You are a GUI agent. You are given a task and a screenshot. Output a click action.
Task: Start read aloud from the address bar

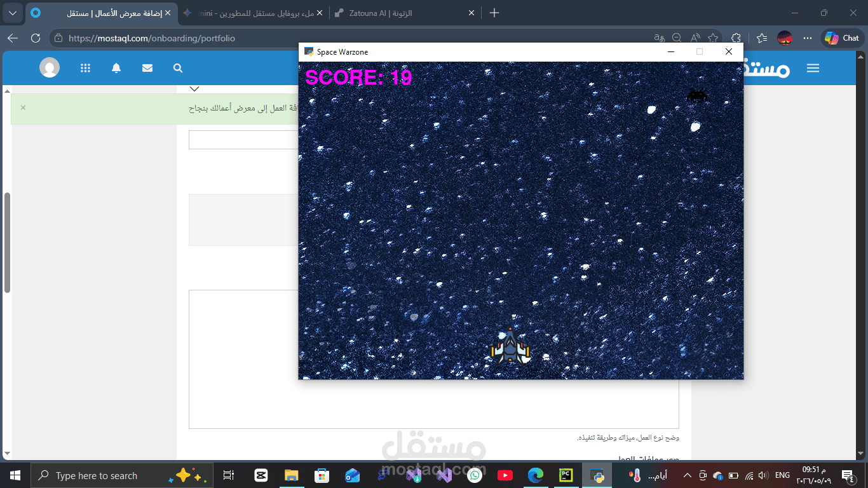pyautogui.click(x=695, y=38)
